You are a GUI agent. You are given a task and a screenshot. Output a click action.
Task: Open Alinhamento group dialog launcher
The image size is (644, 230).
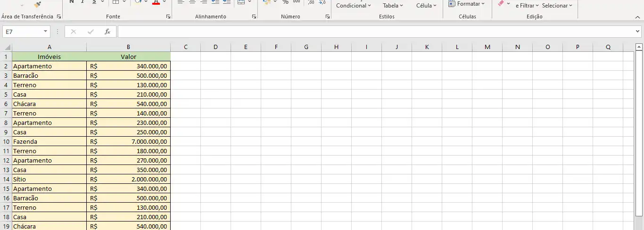(x=254, y=16)
